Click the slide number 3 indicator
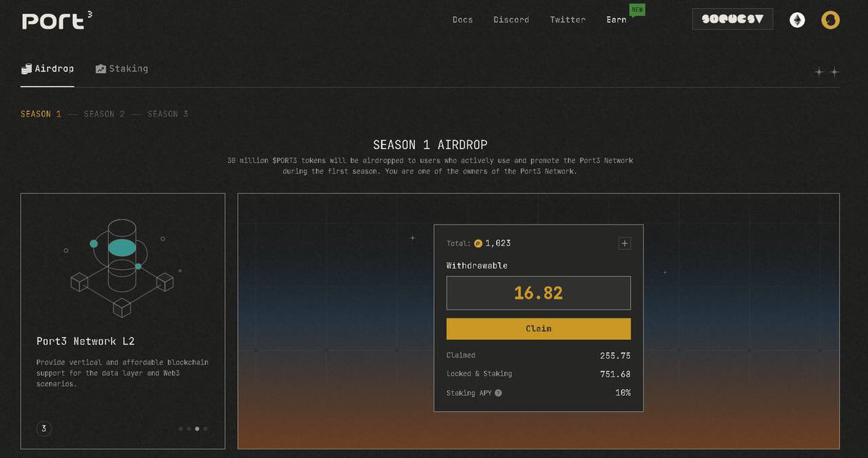868x458 pixels. (x=44, y=429)
